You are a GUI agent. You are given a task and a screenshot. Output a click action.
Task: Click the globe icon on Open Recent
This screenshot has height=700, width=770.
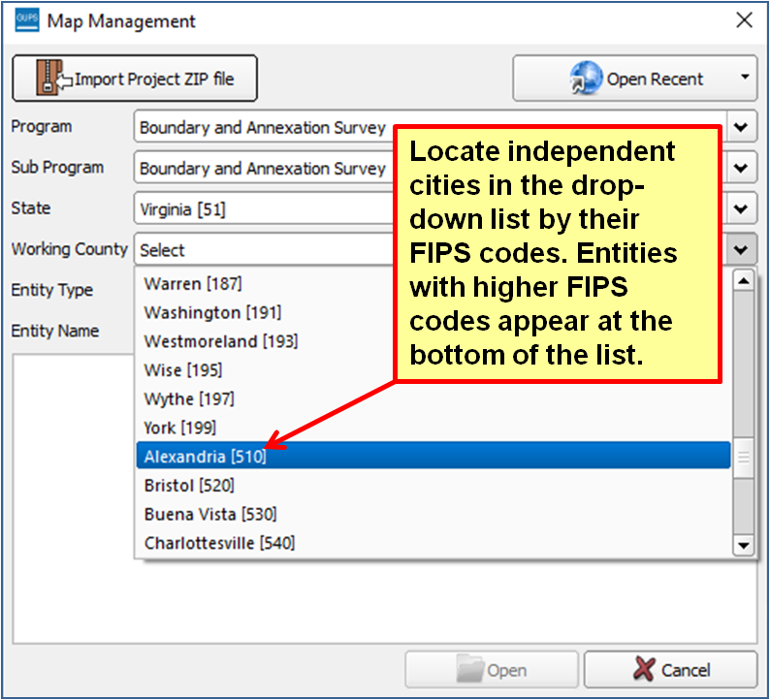[x=586, y=78]
